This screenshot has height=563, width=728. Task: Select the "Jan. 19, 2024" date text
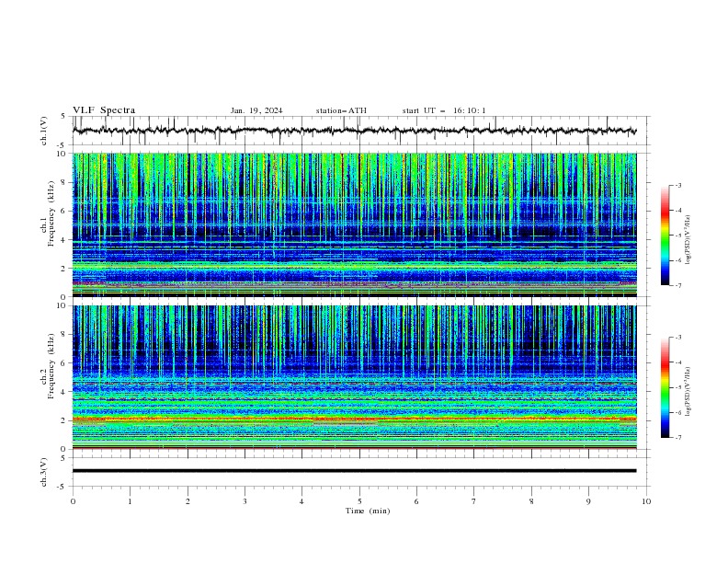pyautogui.click(x=256, y=110)
